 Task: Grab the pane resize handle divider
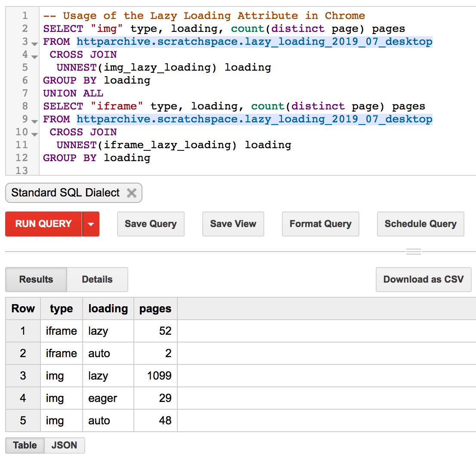tap(413, 252)
